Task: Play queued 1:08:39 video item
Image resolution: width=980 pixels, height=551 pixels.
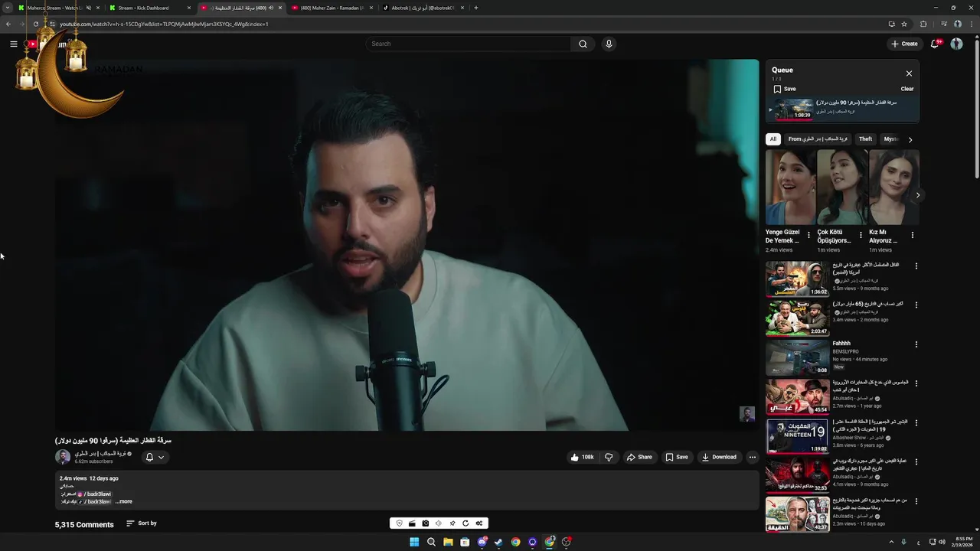Action: [x=843, y=109]
